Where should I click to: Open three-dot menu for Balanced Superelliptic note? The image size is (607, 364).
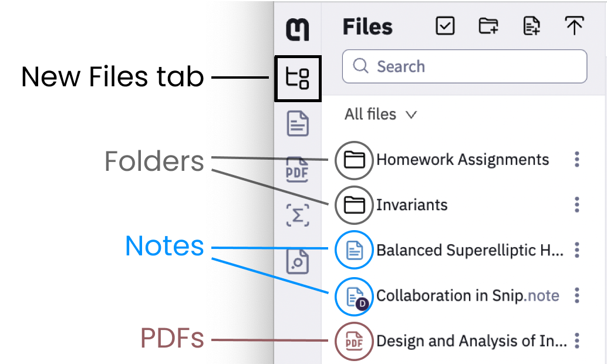coord(577,250)
